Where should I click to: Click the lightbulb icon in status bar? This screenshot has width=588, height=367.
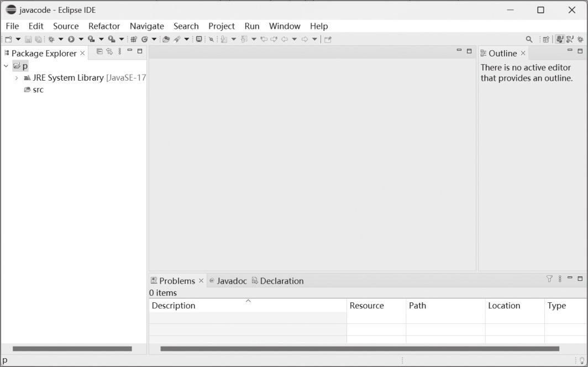582,360
